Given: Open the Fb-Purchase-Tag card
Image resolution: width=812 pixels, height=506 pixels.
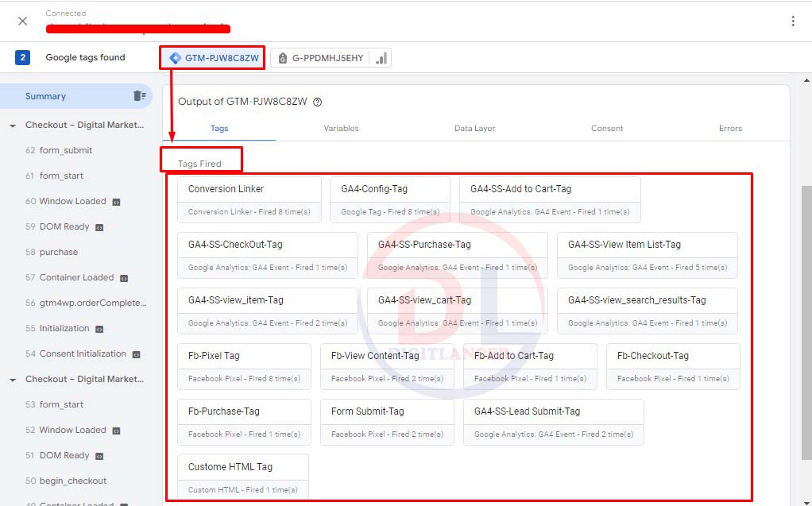Looking at the screenshot, I should 245,422.
